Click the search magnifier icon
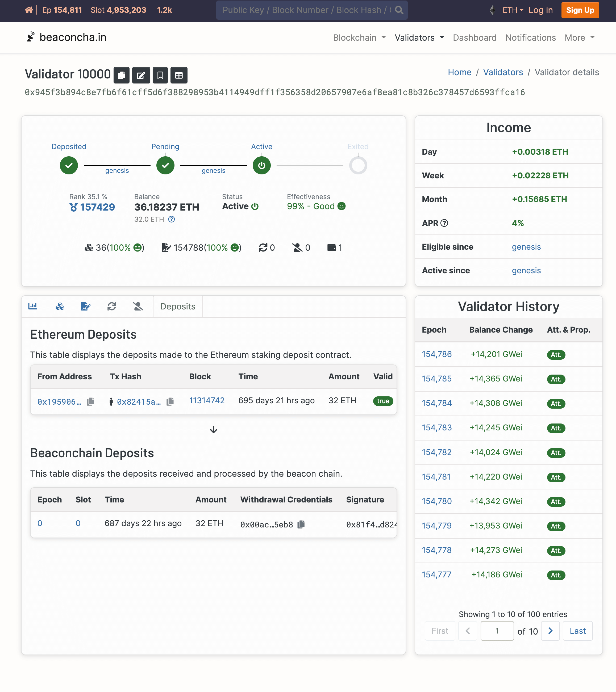The height and width of the screenshot is (692, 616). pyautogui.click(x=399, y=10)
